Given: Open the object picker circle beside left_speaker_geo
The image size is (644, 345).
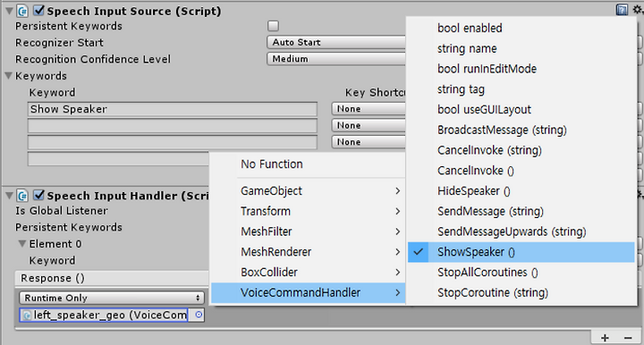Looking at the screenshot, I should tap(199, 315).
